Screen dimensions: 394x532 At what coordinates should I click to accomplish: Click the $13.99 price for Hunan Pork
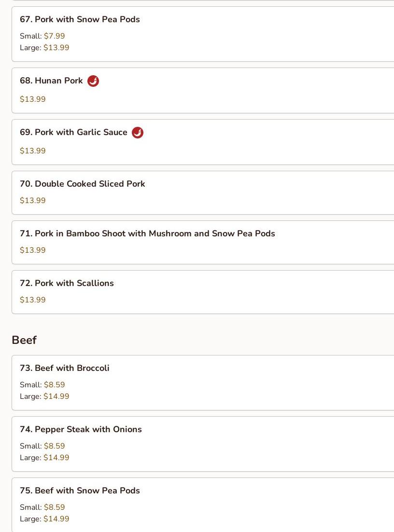(33, 99)
